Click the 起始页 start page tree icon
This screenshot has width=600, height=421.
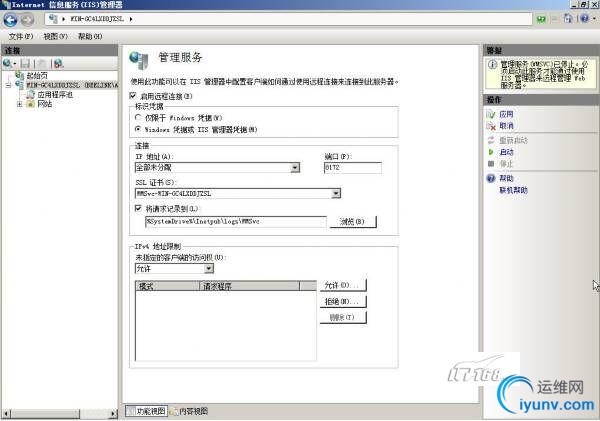(20, 75)
